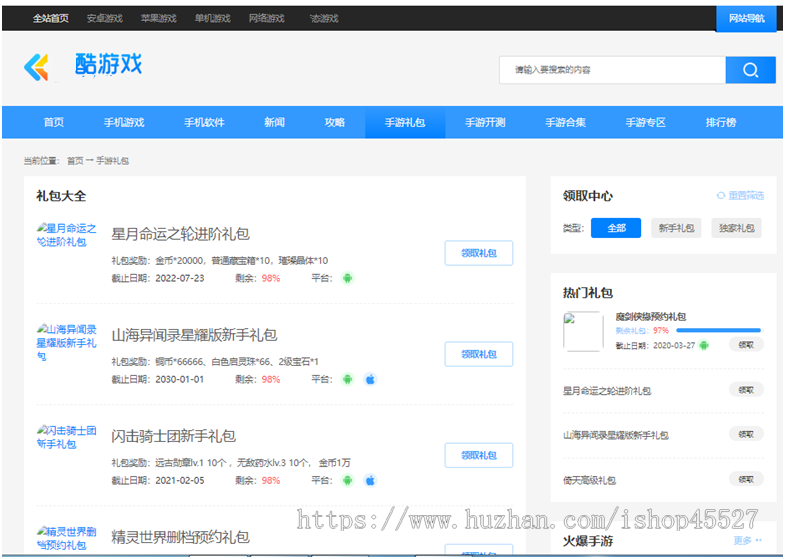
Task: Open 精灵世界删档预约礼包 thumbnail image
Action: (x=67, y=538)
